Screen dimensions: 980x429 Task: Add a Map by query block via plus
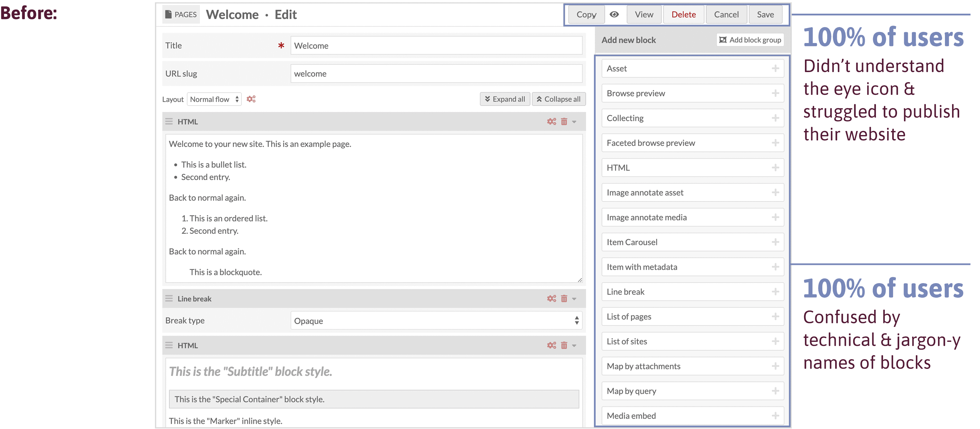coord(775,391)
